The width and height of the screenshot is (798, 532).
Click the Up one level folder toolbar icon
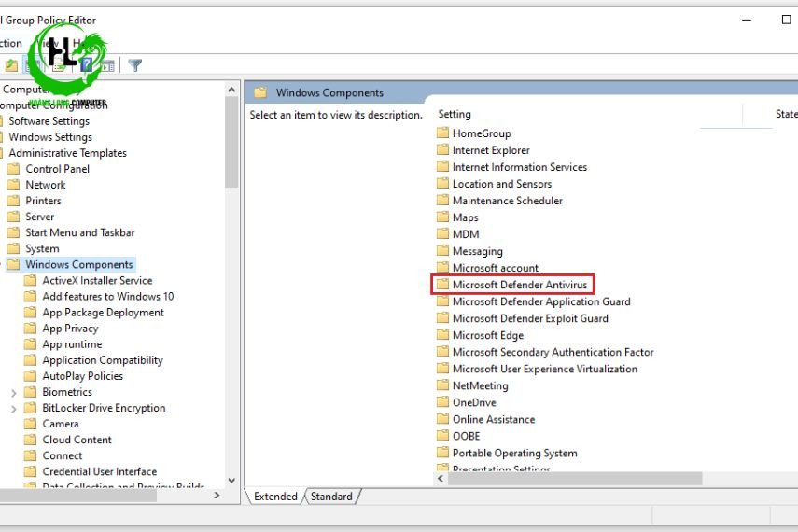(11, 65)
